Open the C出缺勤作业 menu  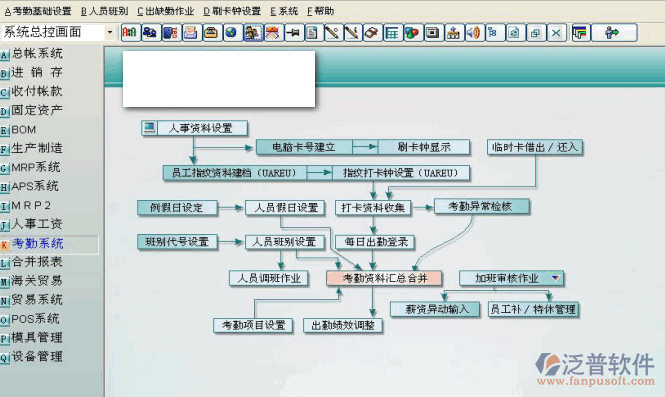[x=165, y=11]
